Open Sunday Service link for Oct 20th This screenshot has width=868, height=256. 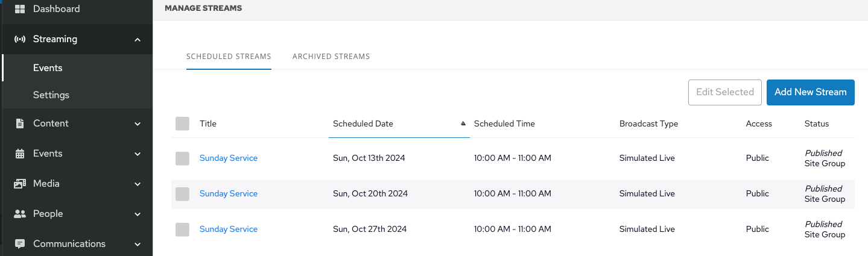click(x=228, y=193)
